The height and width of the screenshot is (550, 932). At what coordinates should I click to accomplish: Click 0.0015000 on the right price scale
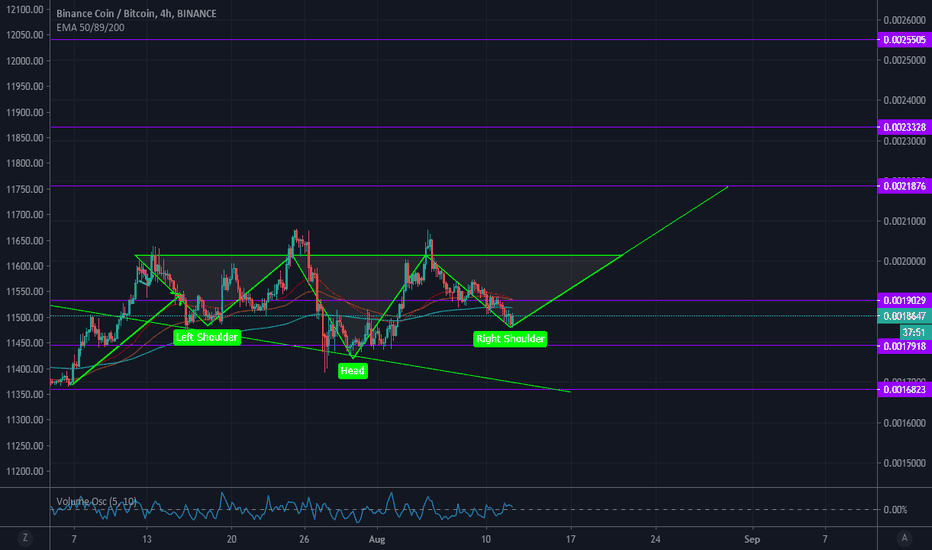point(904,463)
